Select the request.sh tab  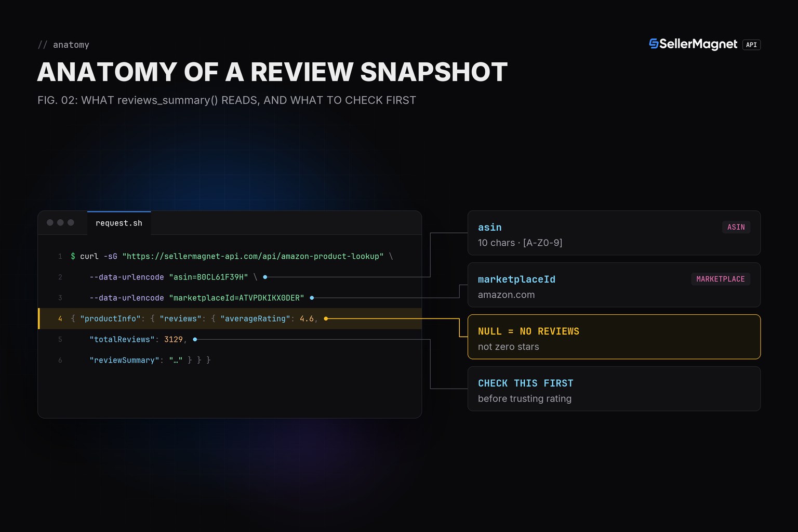click(119, 223)
